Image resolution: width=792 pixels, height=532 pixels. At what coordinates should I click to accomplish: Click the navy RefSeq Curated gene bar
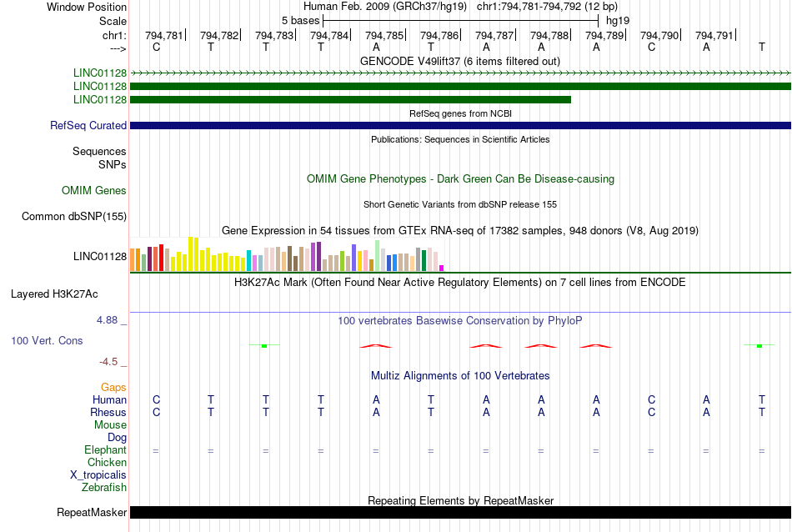tap(460, 125)
